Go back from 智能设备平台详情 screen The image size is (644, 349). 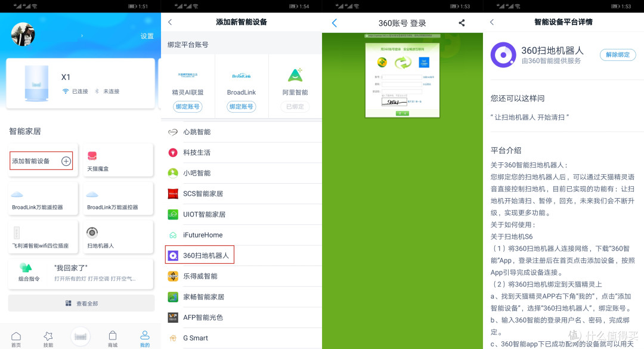pos(492,22)
